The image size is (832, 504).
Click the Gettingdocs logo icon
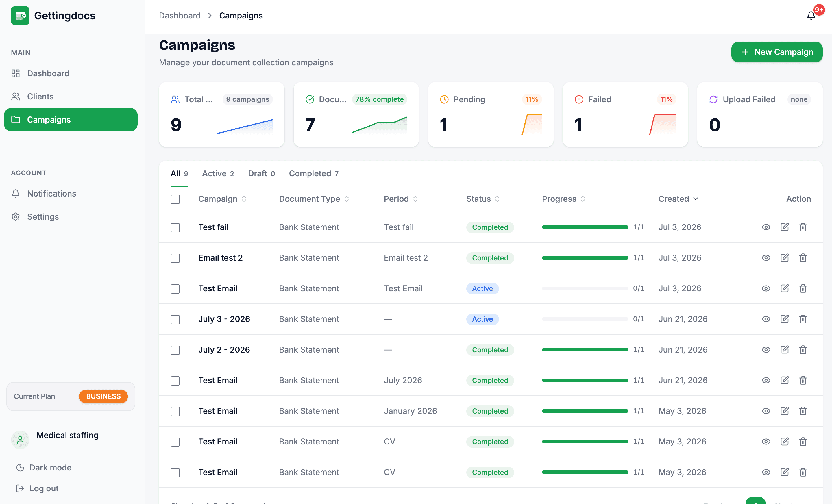[20, 16]
